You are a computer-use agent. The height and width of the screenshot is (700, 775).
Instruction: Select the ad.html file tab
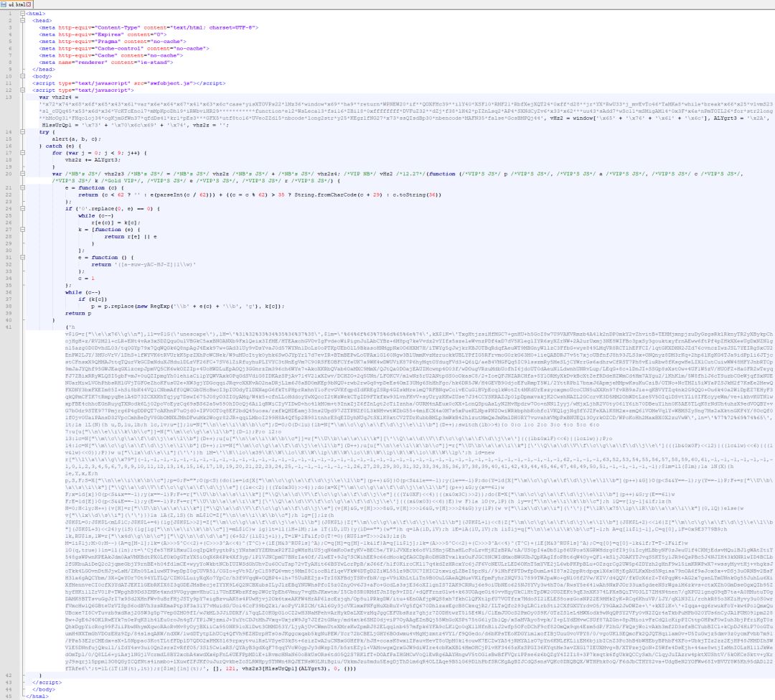tap(17, 4)
